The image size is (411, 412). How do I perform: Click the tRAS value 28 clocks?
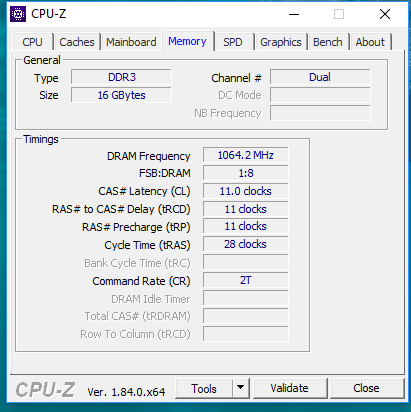246,244
